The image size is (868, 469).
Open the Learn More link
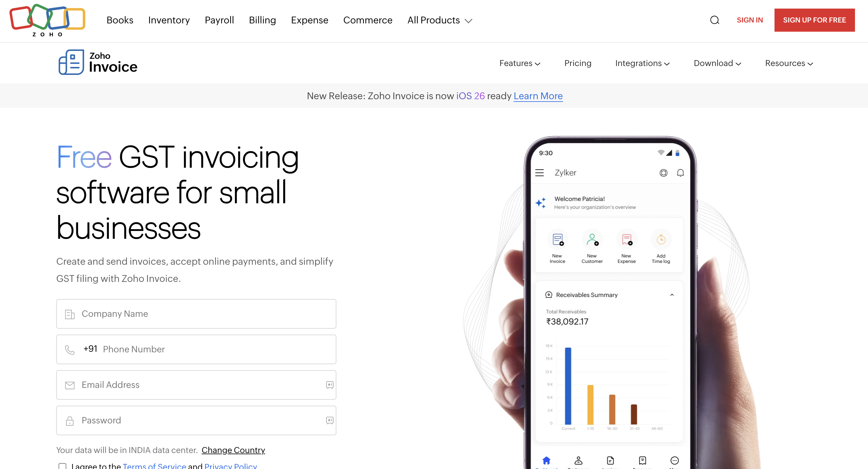538,96
